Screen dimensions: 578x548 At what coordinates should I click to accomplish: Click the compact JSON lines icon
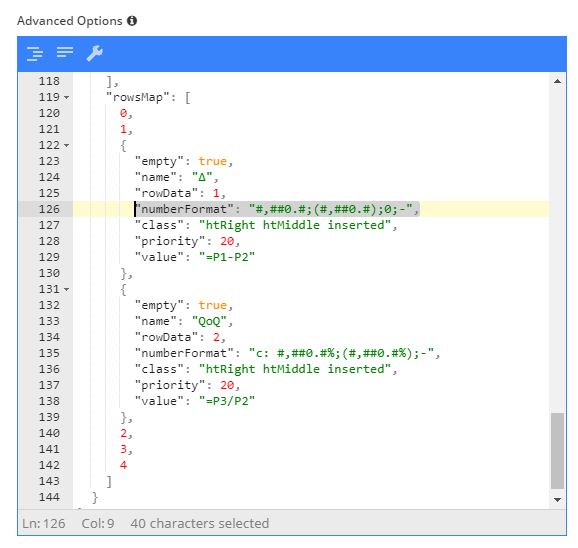pyautogui.click(x=65, y=52)
